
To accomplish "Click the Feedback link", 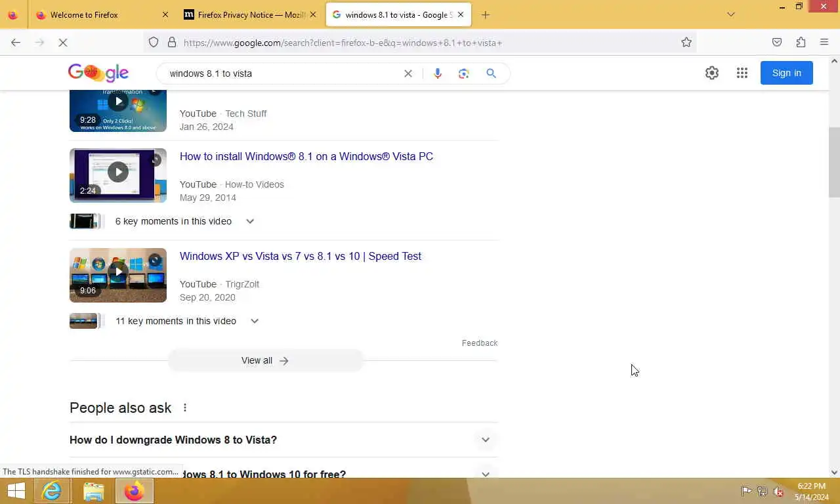I will tap(480, 343).
